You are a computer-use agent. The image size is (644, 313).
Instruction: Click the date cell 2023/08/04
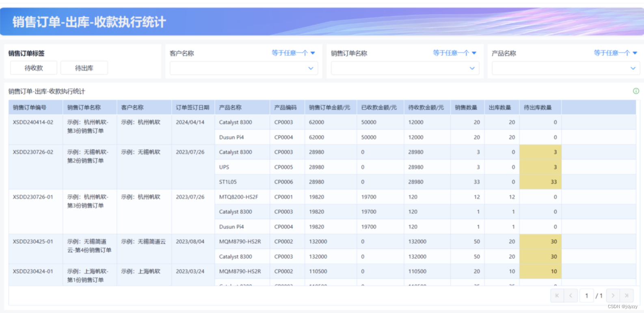[x=190, y=241]
